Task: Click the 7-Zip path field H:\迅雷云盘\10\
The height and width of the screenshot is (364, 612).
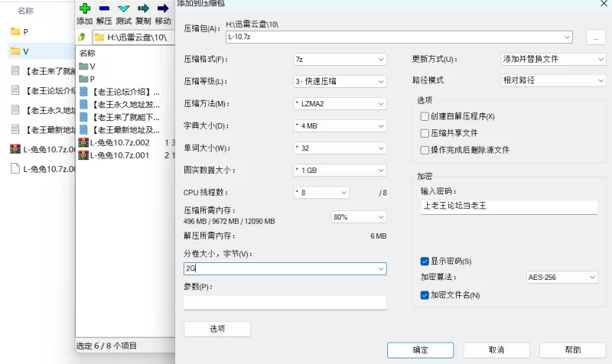Action: (x=133, y=37)
